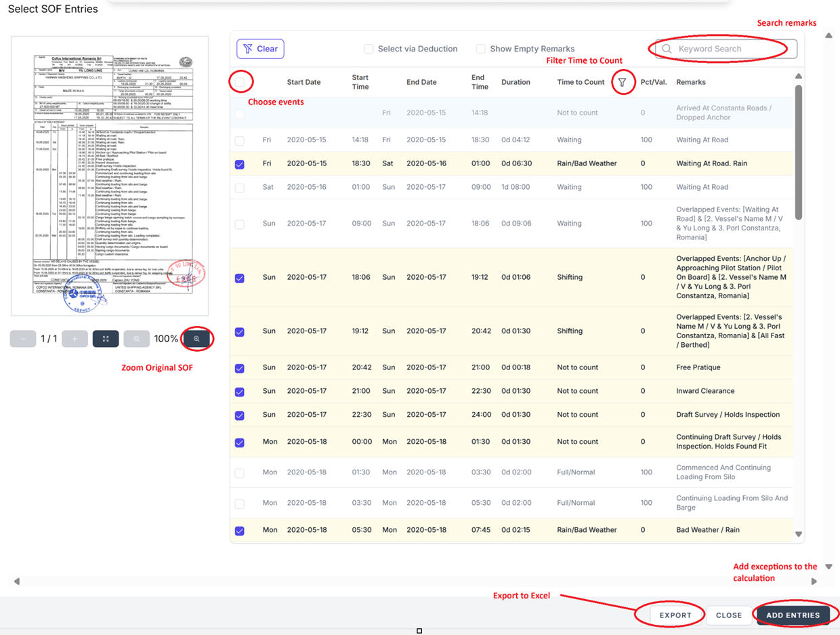
Task: Zoom out the SOF document preview
Action: pos(136,339)
